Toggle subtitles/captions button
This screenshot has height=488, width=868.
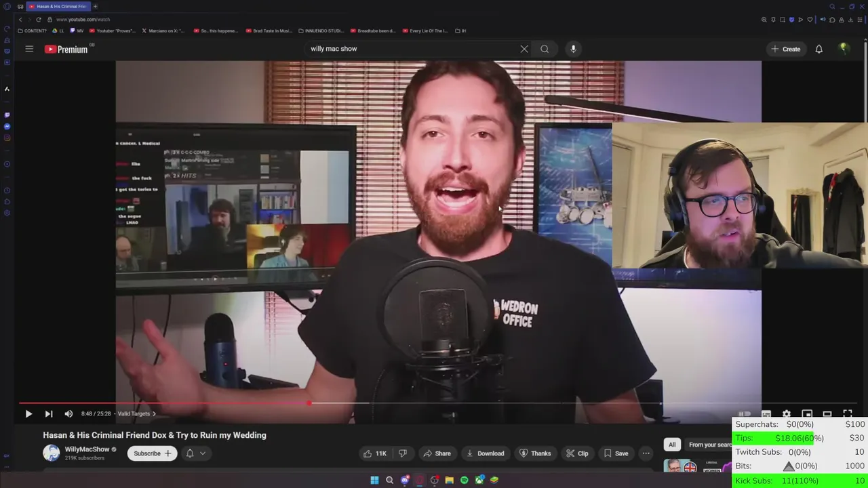click(766, 413)
